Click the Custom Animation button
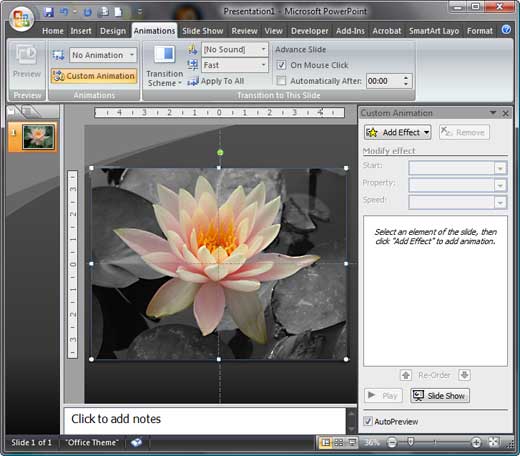This screenshot has width=520, height=456. point(94,76)
